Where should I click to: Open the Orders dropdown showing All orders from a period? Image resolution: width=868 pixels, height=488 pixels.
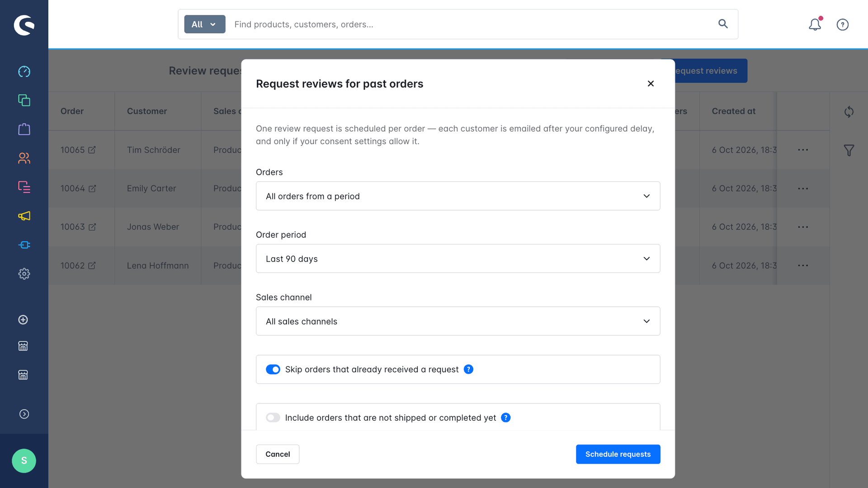[458, 196]
